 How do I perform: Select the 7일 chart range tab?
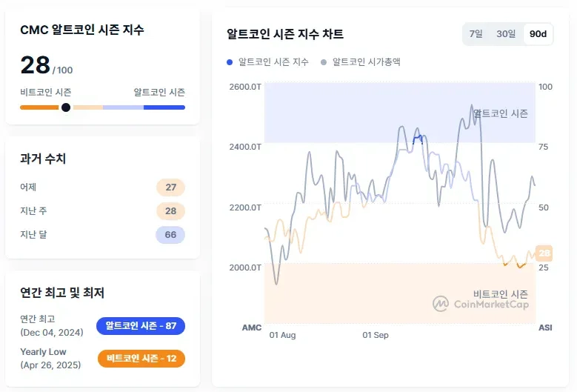pyautogui.click(x=476, y=34)
